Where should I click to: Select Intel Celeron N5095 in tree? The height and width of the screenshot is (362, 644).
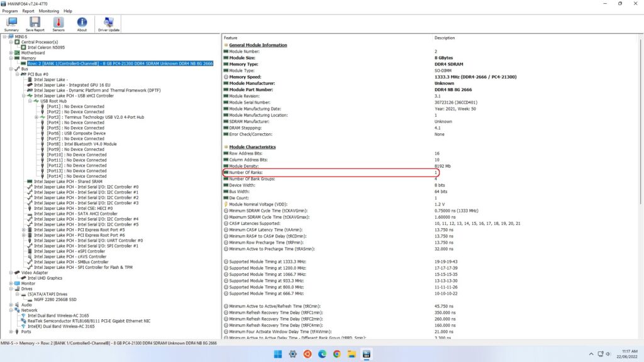(45, 47)
